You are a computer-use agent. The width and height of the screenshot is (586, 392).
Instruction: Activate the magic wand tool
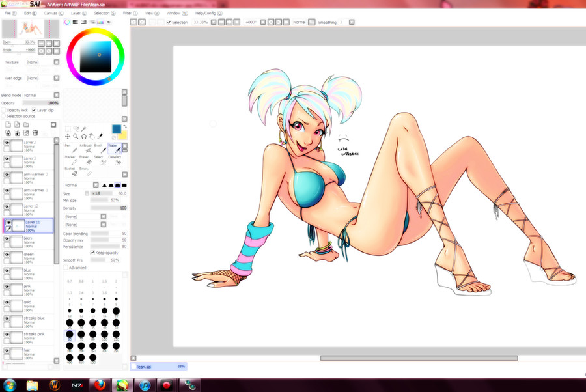pyautogui.click(x=84, y=129)
